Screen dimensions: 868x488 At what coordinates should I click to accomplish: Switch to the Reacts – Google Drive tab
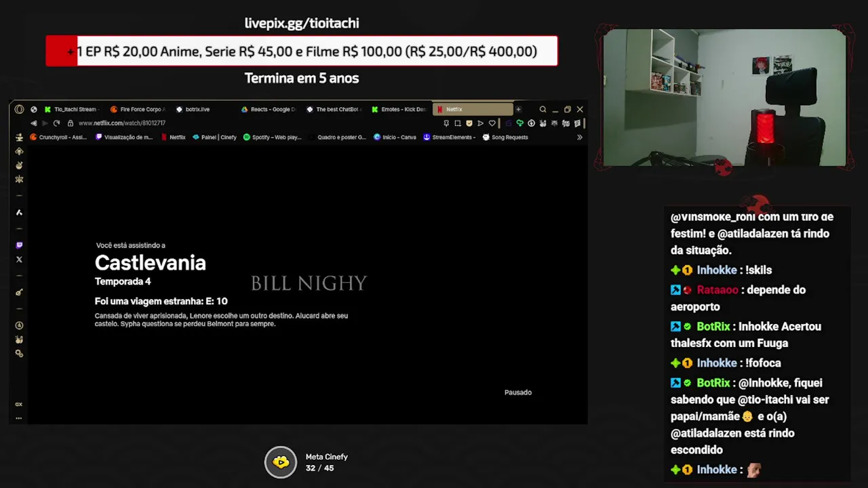point(269,109)
